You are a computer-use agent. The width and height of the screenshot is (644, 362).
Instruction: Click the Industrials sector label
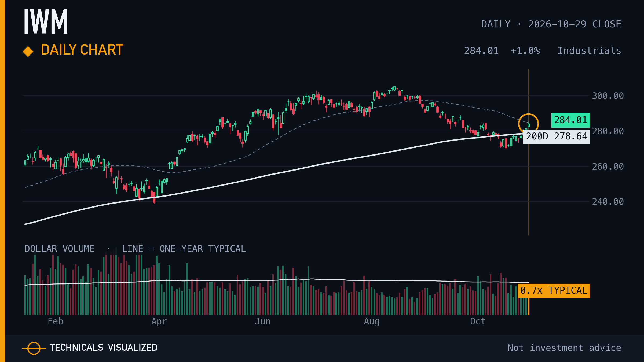589,51
